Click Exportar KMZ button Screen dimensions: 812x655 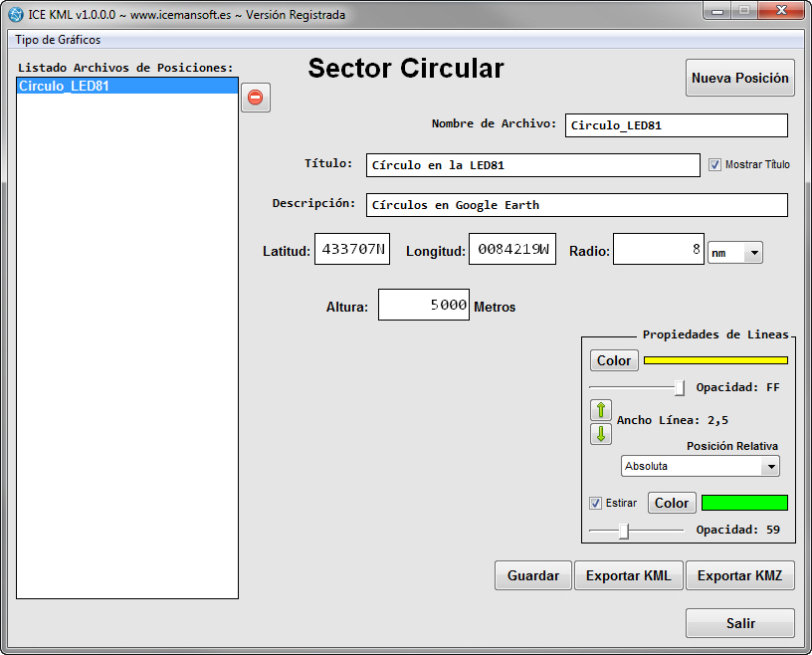click(739, 575)
